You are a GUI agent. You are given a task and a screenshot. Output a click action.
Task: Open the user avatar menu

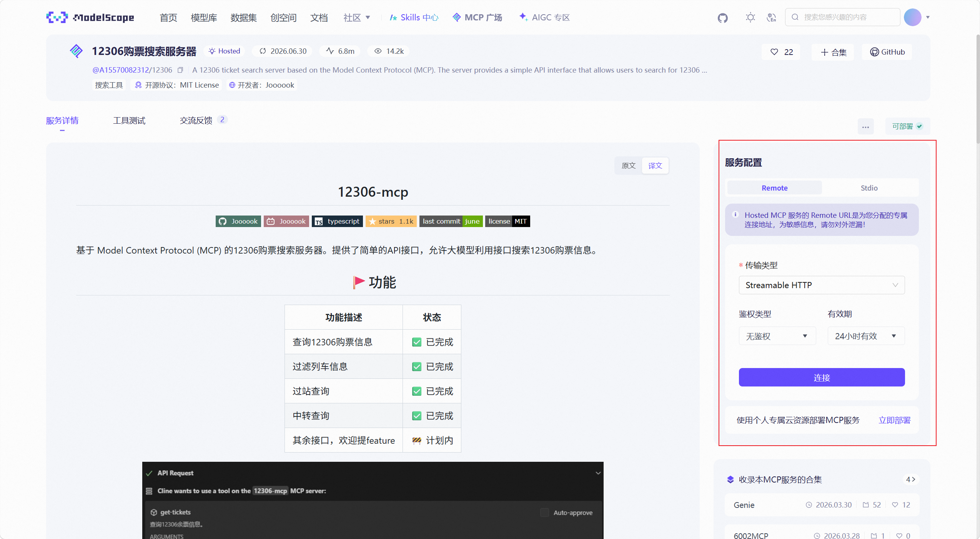pos(913,17)
